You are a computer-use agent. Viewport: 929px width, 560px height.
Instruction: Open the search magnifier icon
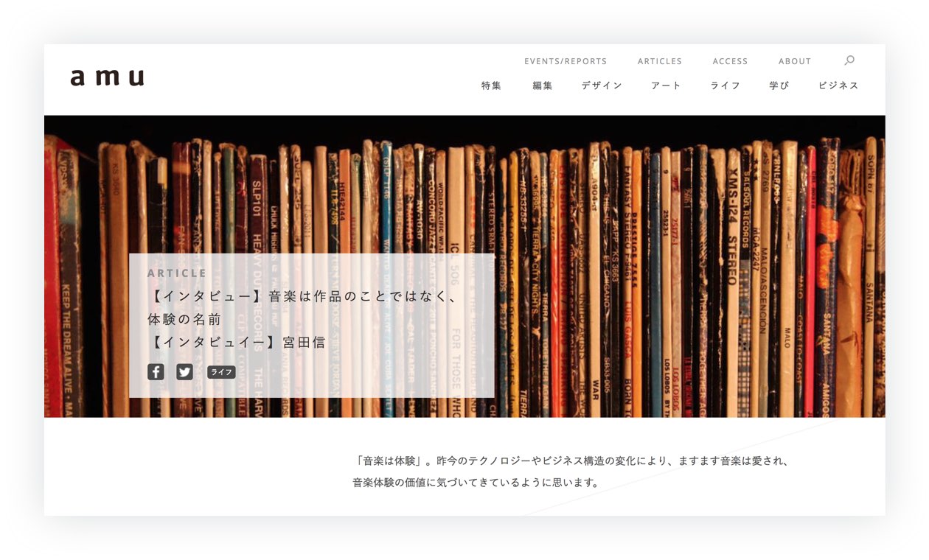click(x=849, y=60)
